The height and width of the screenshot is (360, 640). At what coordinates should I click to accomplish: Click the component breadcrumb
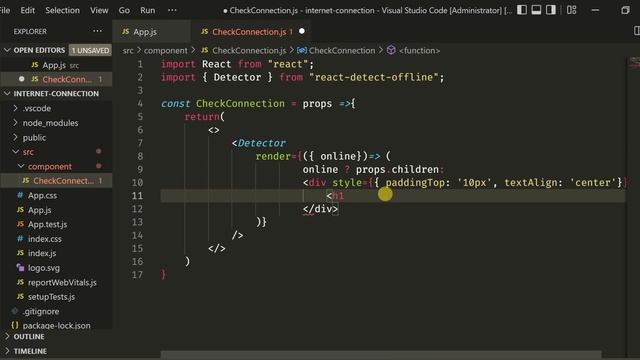(165, 51)
